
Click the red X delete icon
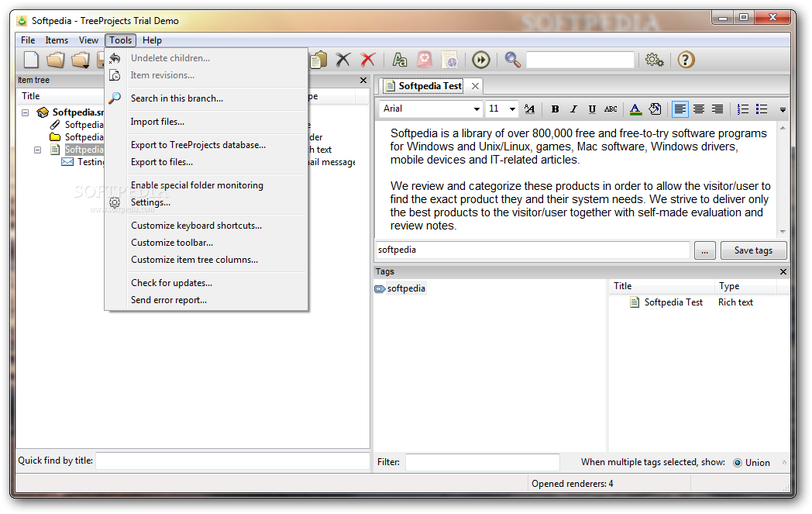point(368,60)
